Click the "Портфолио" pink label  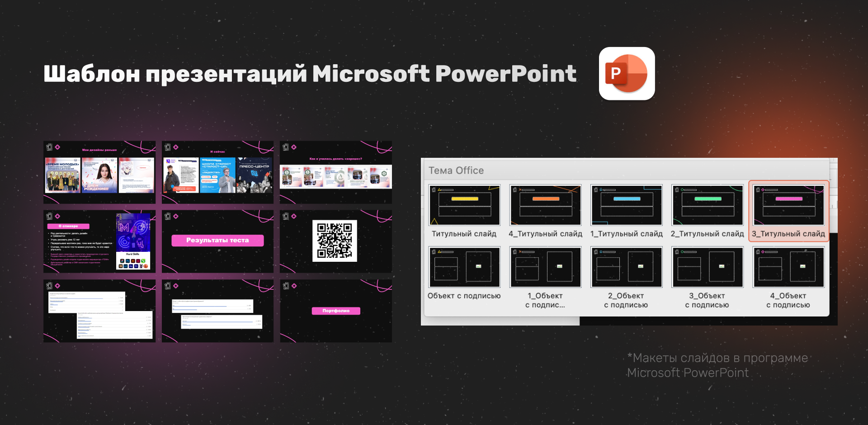pyautogui.click(x=336, y=311)
